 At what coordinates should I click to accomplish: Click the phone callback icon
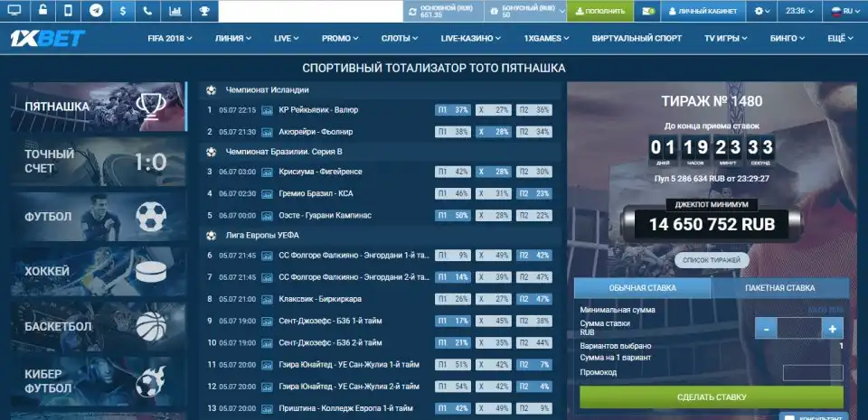tap(148, 11)
